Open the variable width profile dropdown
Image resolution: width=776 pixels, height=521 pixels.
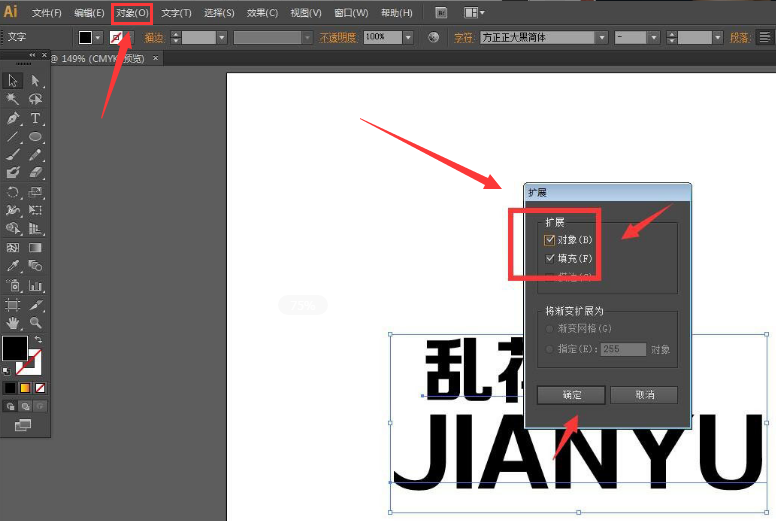tap(307, 37)
